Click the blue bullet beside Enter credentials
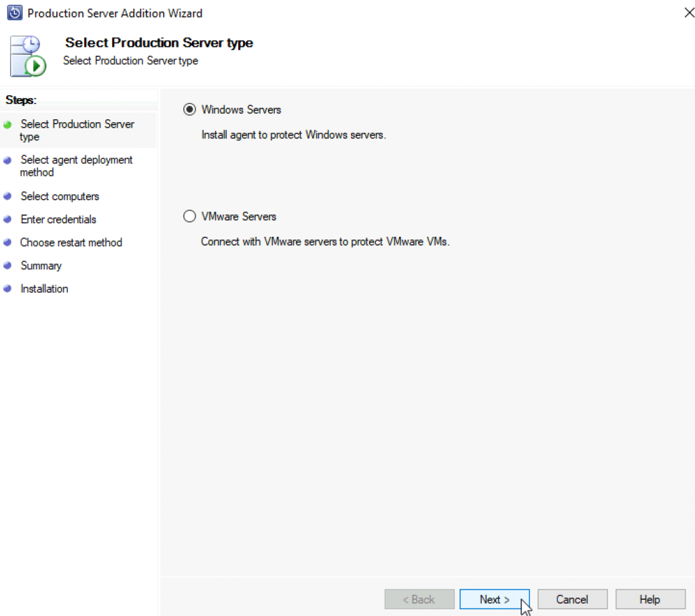The image size is (695, 616). 7,219
